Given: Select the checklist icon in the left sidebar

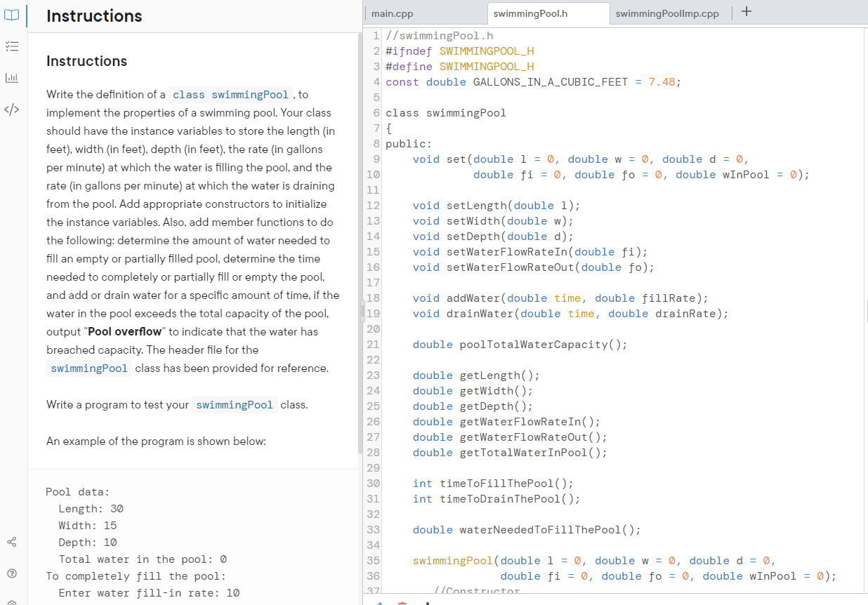Looking at the screenshot, I should click(11, 46).
